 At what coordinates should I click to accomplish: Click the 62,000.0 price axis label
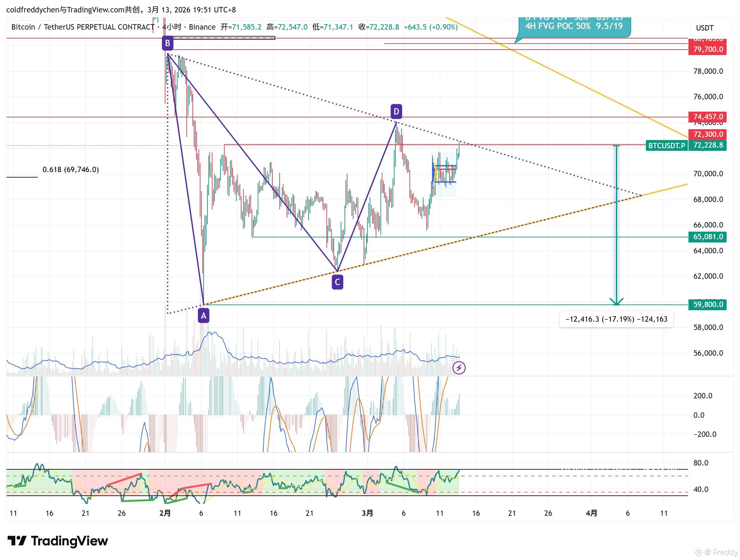[x=708, y=276]
